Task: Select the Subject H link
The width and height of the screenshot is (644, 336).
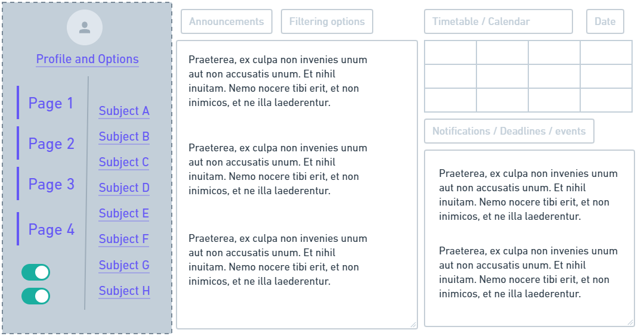Action: [125, 291]
